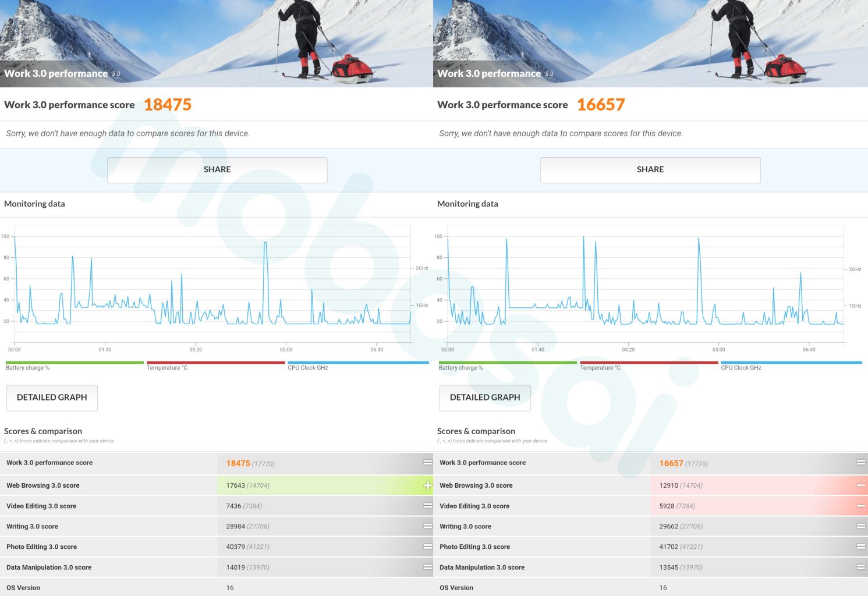The image size is (868, 596).
Task: Click the minus icon beside Video Editing score 5928
Action: click(x=860, y=506)
